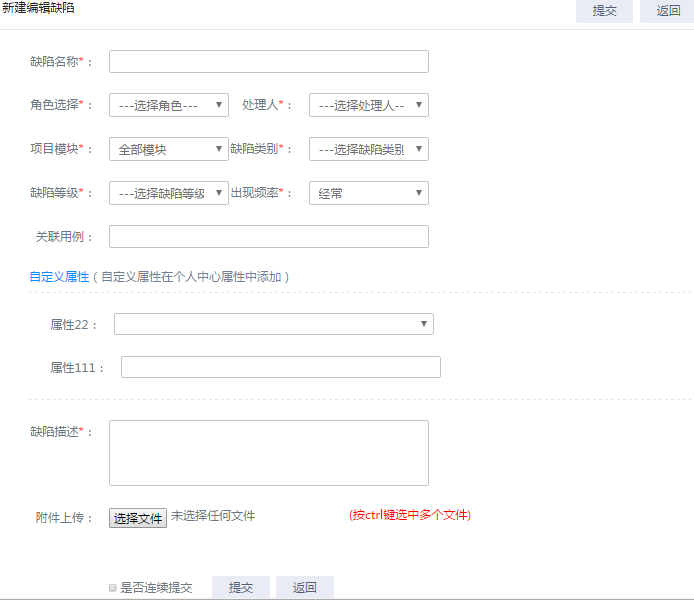694x600 pixels.
Task: Click the bottom 返回 button
Action: click(x=305, y=588)
